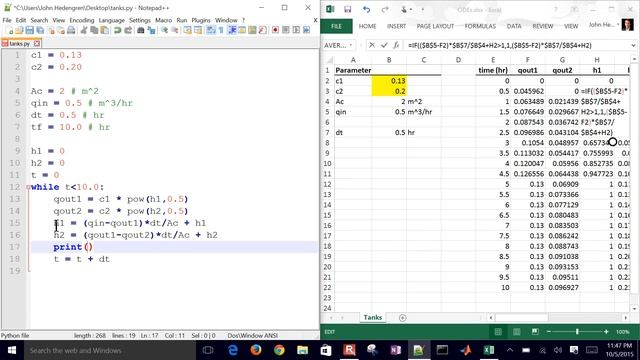Click the Replace icon in Notepad++ toolbar
The width and height of the screenshot is (640, 360).
[151, 30]
